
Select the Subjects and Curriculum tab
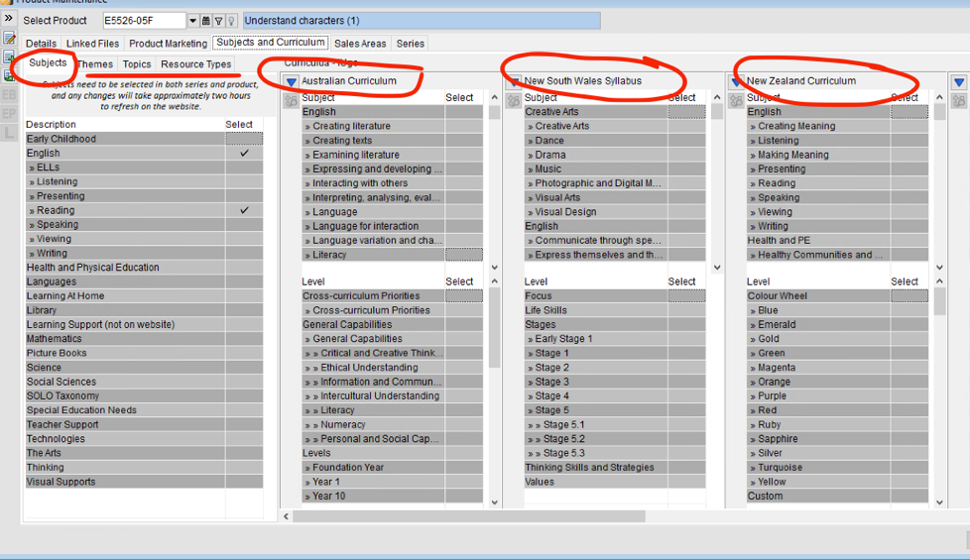[x=271, y=42]
